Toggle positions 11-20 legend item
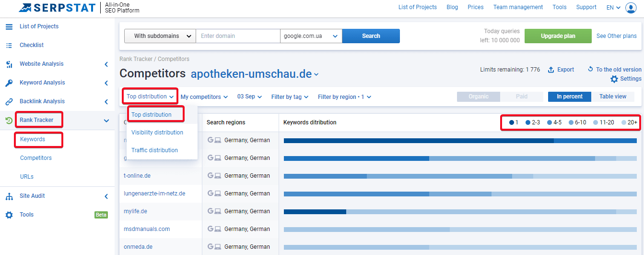 604,122
